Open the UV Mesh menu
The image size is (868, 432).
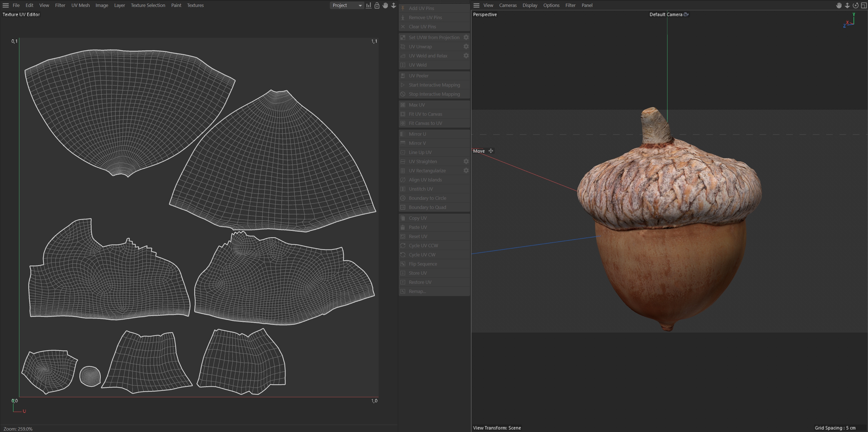(80, 5)
